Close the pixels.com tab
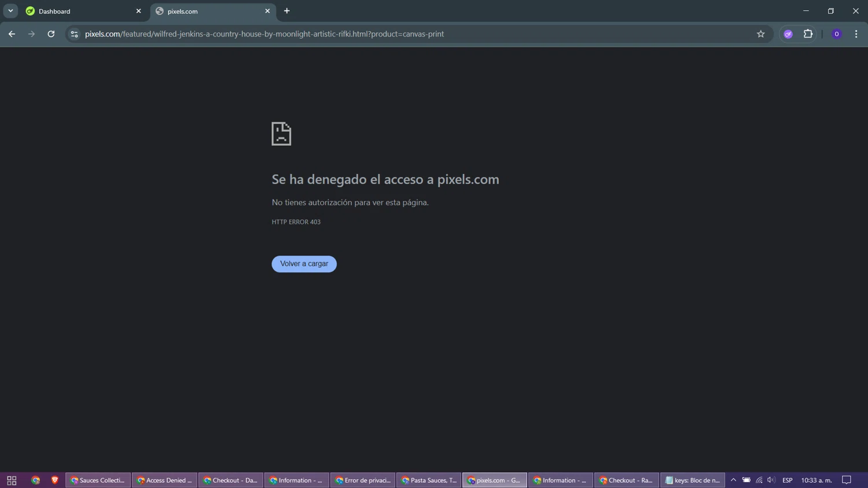 pyautogui.click(x=267, y=11)
